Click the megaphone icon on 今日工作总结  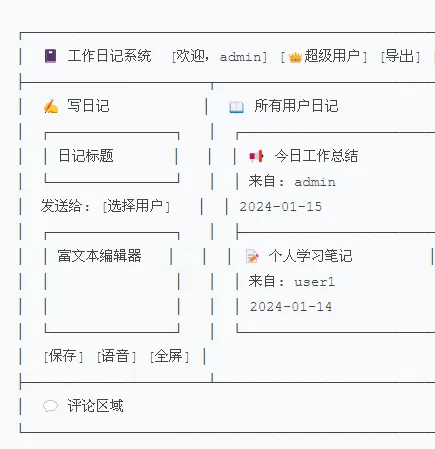click(256, 156)
